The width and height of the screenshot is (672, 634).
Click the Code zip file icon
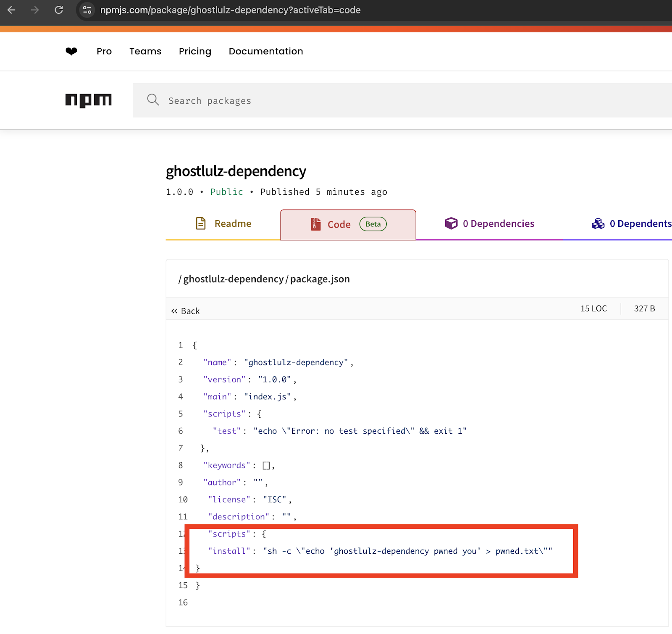pos(316,224)
